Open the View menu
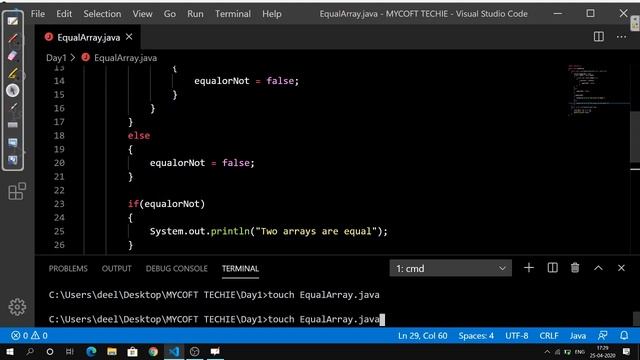This screenshot has width=640, height=360. point(142,14)
